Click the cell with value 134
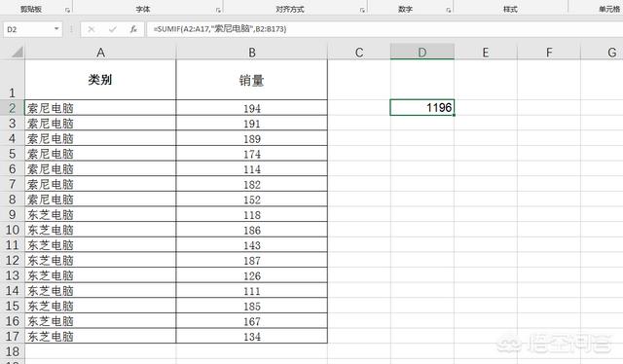 252,336
